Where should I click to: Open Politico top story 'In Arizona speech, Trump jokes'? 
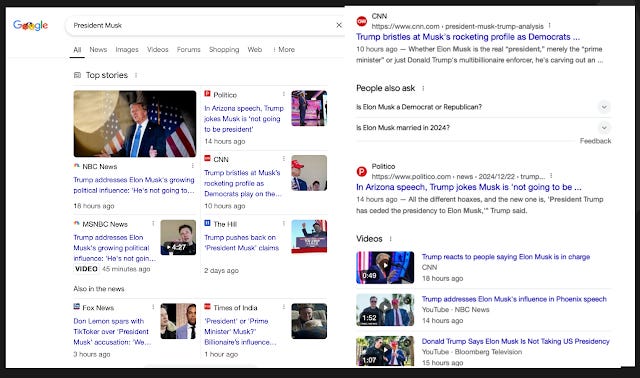pos(244,119)
